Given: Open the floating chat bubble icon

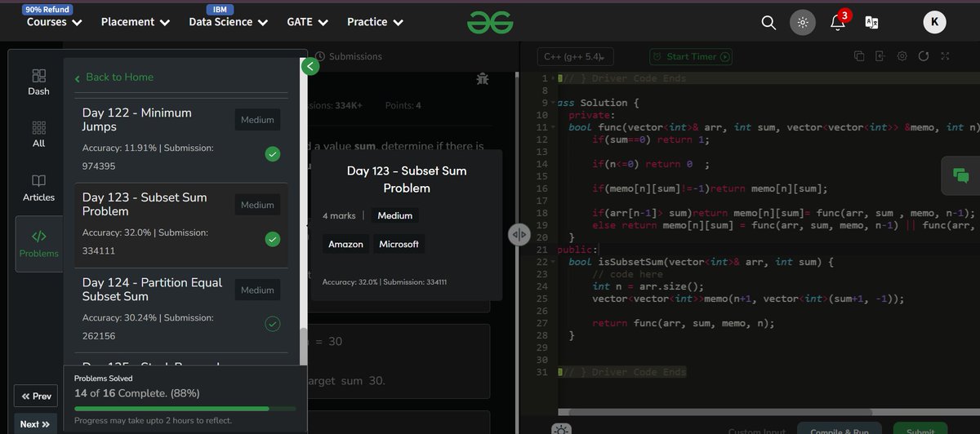Looking at the screenshot, I should [x=960, y=175].
